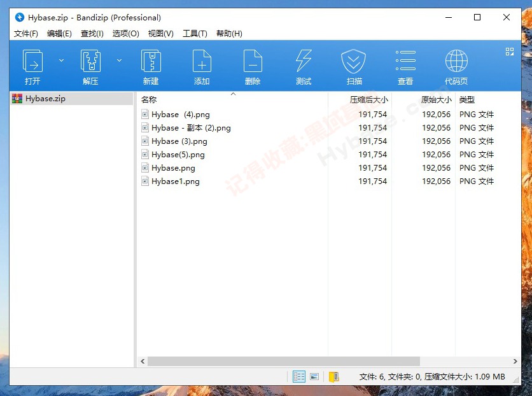Screen dimensions: 532x396
Task: Click file icon of Hybase(5).png
Action: click(145, 155)
